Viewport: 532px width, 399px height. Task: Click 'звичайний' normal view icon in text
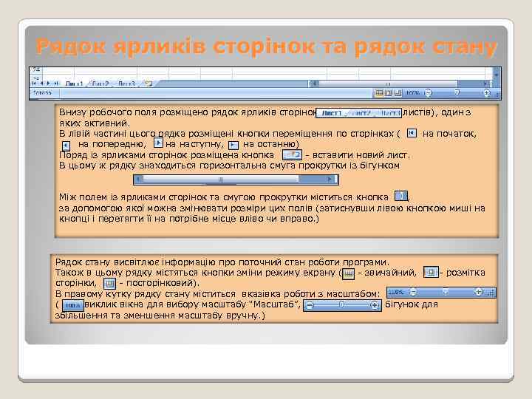349,273
